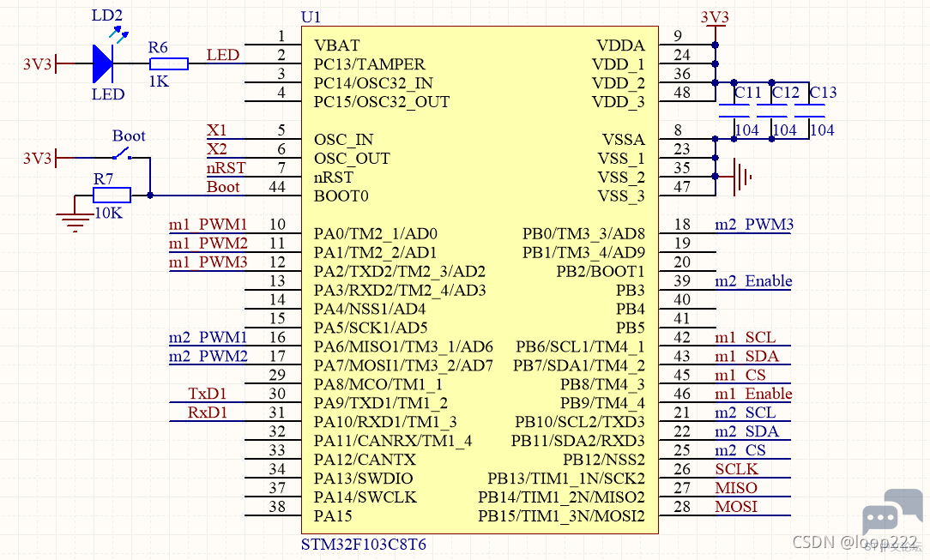The height and width of the screenshot is (560, 930).
Task: Click the RxD1 net label
Action: pos(207,412)
